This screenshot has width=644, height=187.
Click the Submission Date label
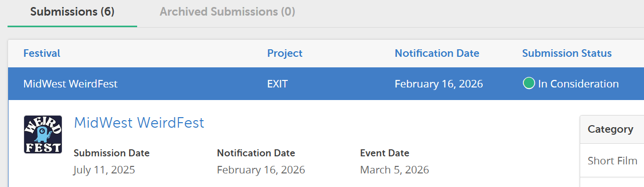tap(112, 153)
